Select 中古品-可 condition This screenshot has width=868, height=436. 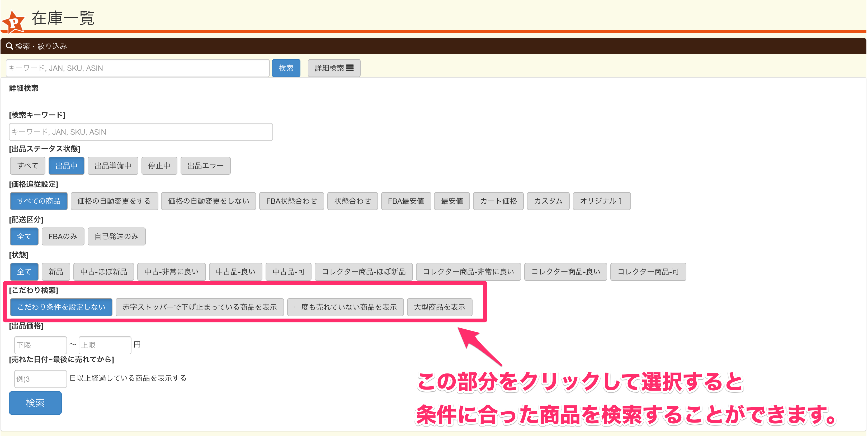[x=289, y=272]
